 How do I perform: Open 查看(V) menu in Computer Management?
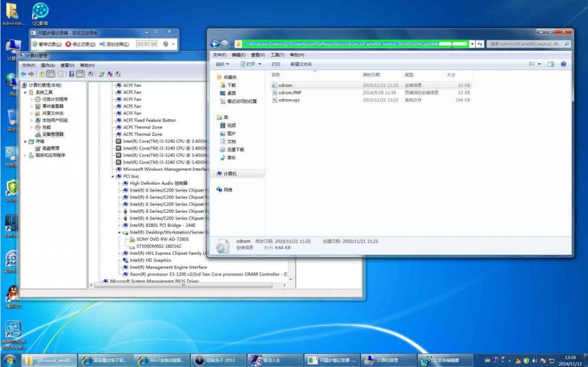[67, 65]
